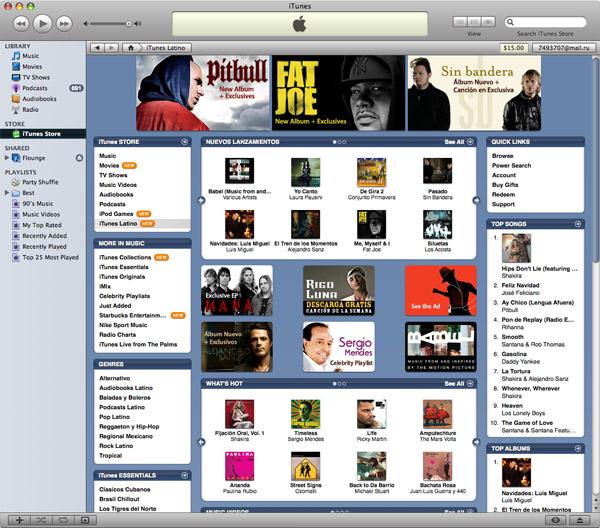Open Movies in the Library sidebar
Screen dimensions: 600x528
coord(32,67)
